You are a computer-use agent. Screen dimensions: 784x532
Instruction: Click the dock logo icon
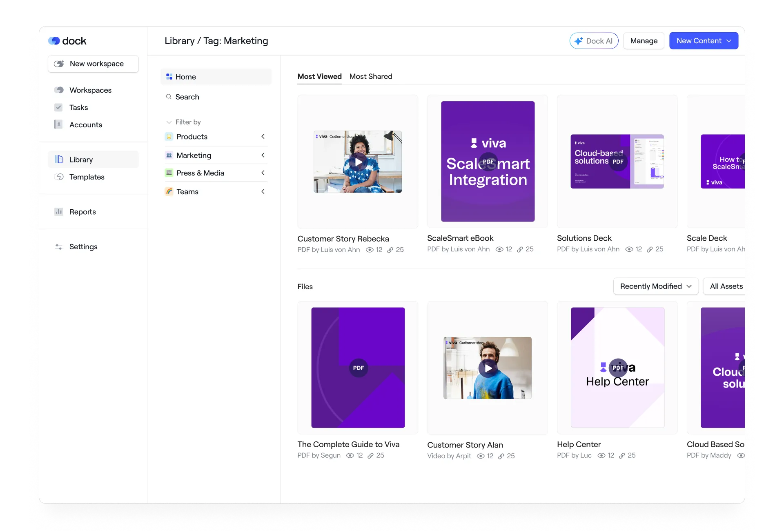tap(54, 41)
